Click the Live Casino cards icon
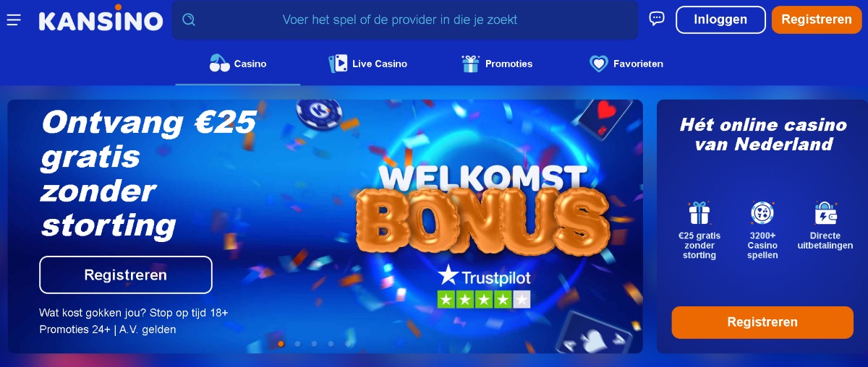The height and width of the screenshot is (367, 868). (338, 64)
